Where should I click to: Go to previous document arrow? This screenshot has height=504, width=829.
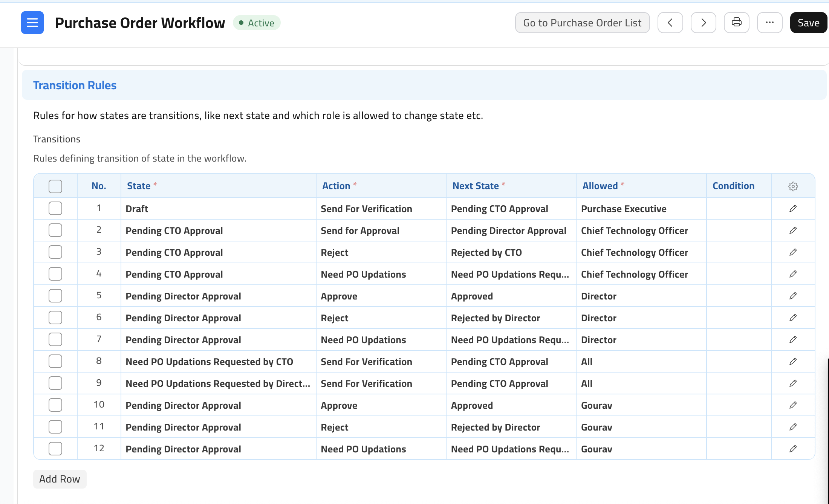coord(670,23)
